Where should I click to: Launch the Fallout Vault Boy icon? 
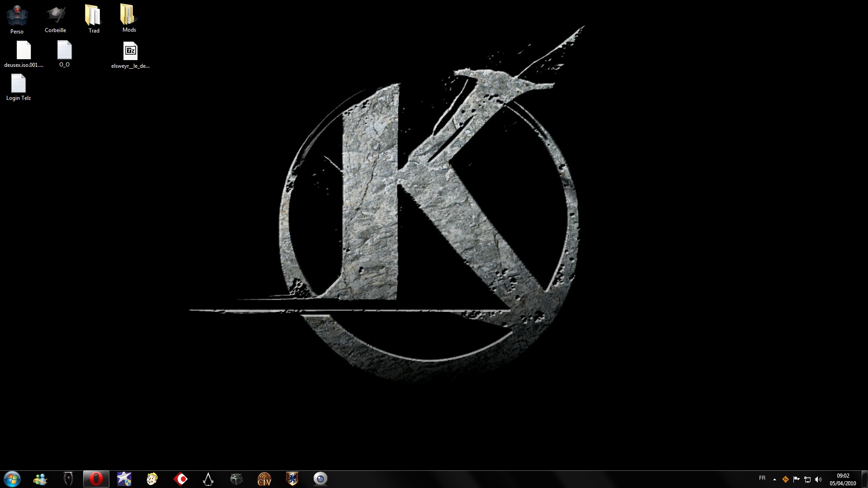(152, 479)
